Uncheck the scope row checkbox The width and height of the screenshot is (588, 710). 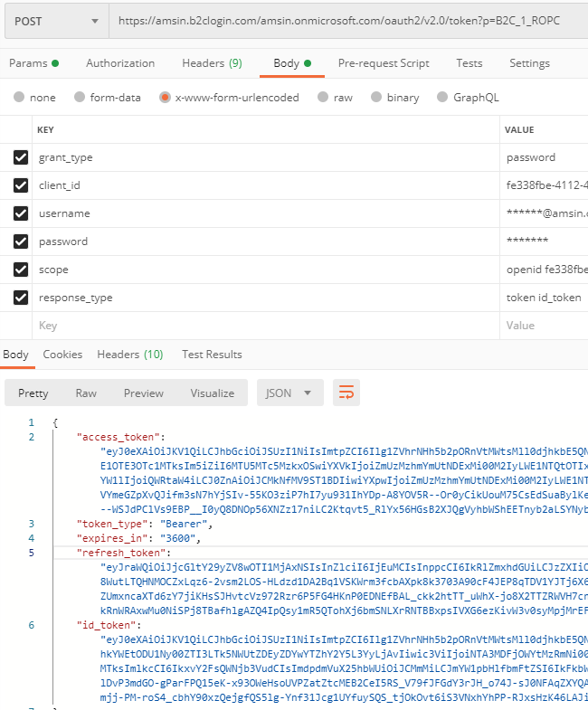[21, 270]
